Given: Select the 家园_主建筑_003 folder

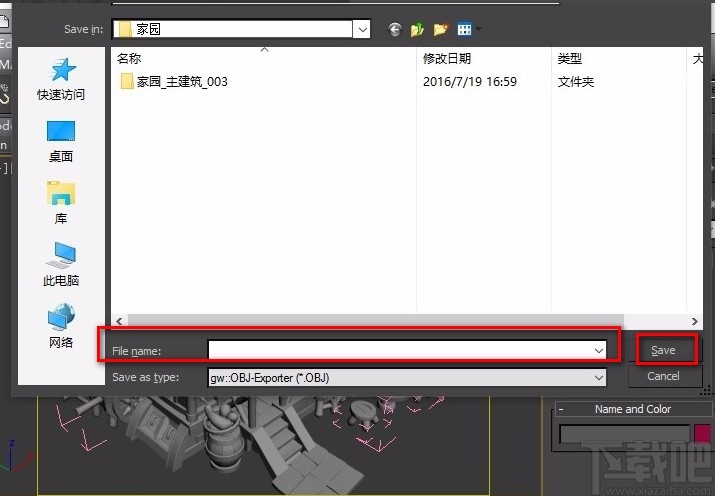Looking at the screenshot, I should click(x=174, y=82).
